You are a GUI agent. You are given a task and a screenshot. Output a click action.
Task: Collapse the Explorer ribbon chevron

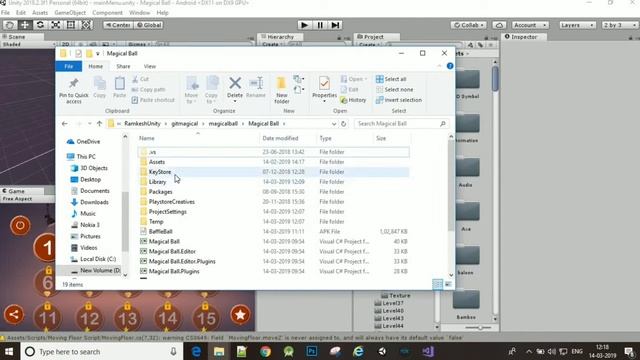pyautogui.click(x=439, y=66)
